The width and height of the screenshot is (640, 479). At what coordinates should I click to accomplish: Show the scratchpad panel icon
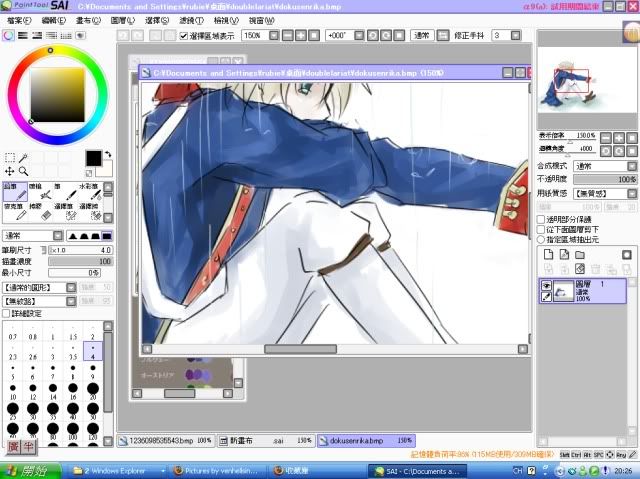[80, 35]
